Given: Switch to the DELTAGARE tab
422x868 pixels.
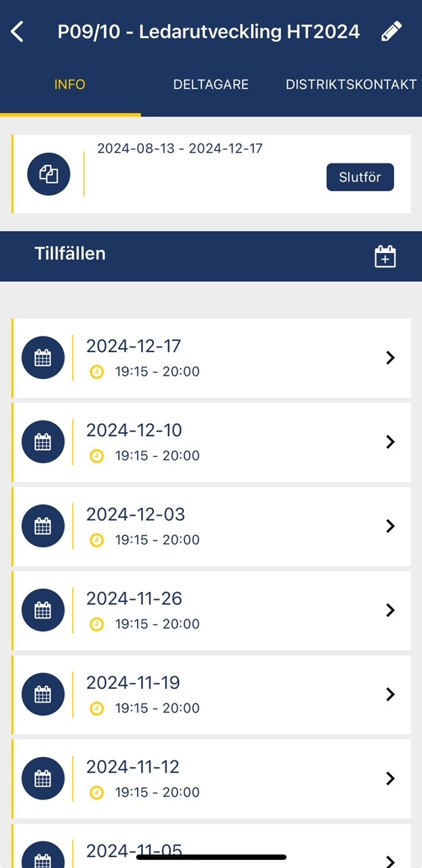Looking at the screenshot, I should 211,85.
